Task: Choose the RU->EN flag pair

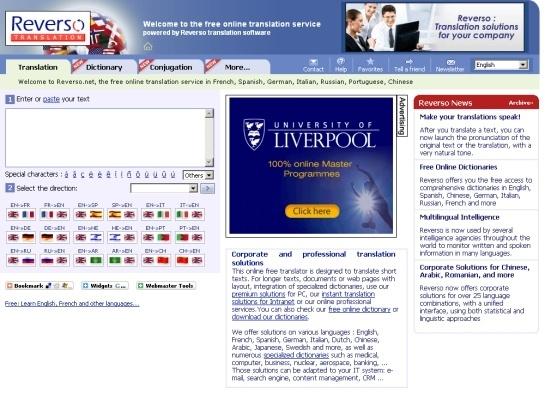Action: (54, 260)
